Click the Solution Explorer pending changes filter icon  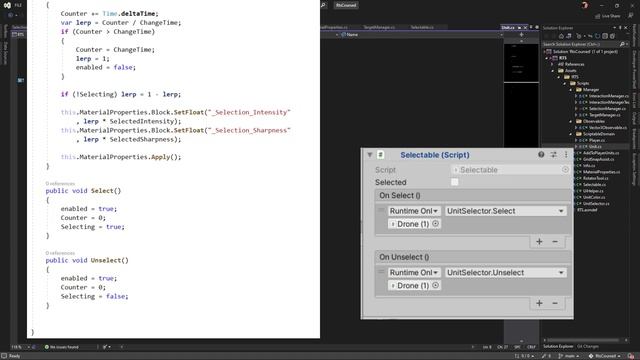pos(579,36)
